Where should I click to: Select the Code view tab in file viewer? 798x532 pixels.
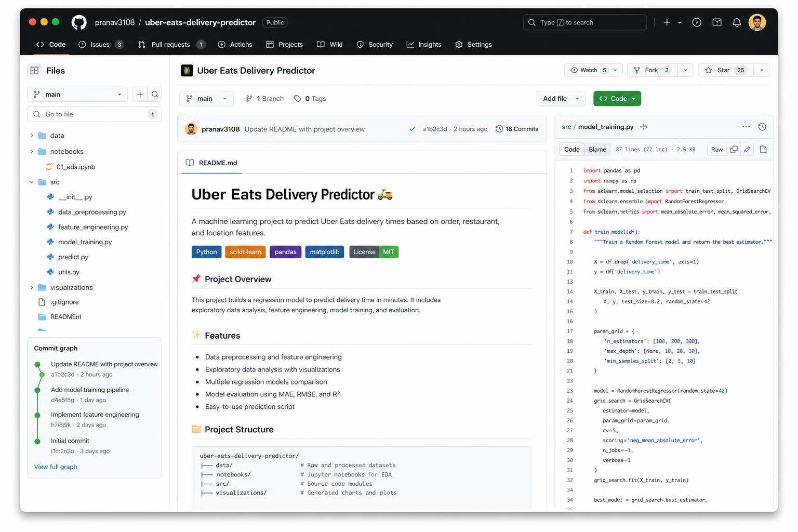571,150
